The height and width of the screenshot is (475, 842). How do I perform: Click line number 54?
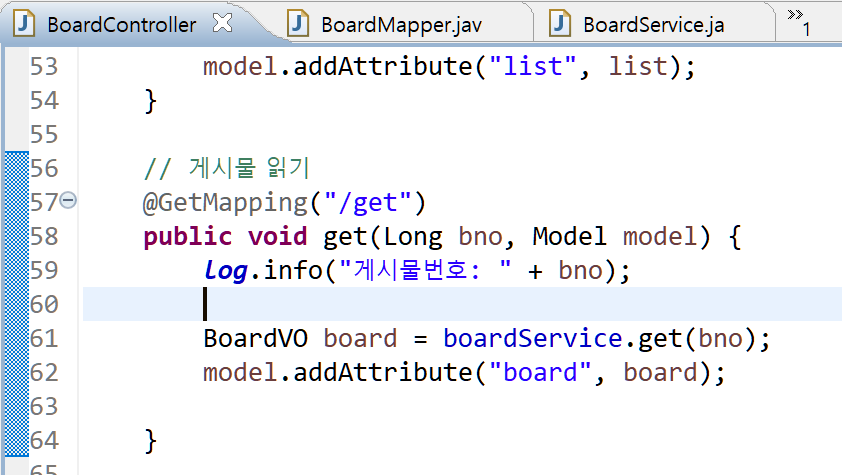(43, 100)
